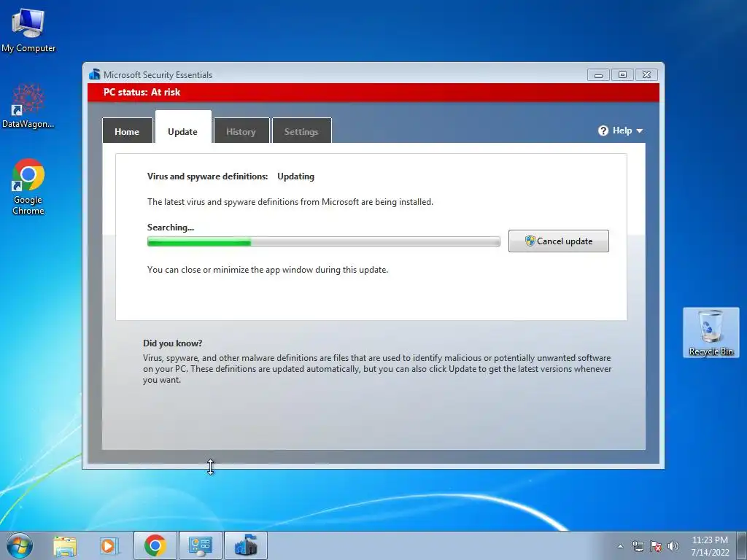Click the Security Essentials title bar icon

tap(94, 74)
